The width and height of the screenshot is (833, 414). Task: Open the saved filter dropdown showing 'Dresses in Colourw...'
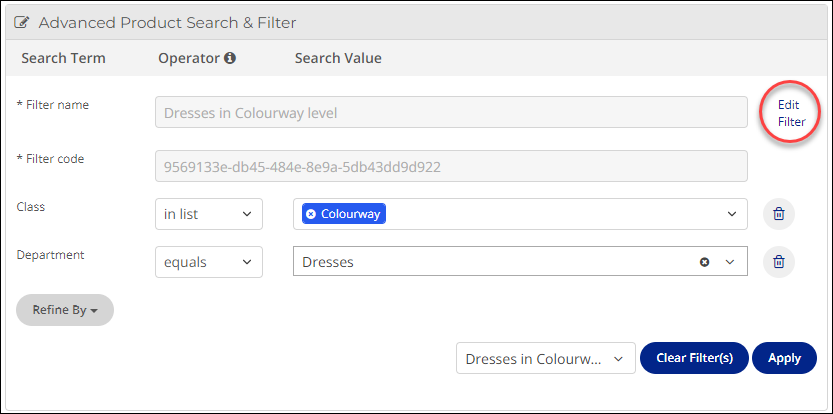(546, 358)
